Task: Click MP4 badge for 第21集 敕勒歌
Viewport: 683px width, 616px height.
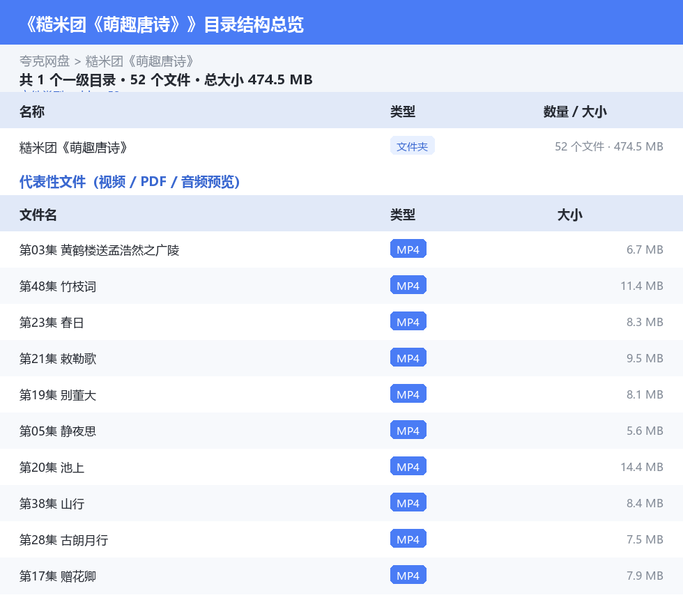Action: (408, 357)
